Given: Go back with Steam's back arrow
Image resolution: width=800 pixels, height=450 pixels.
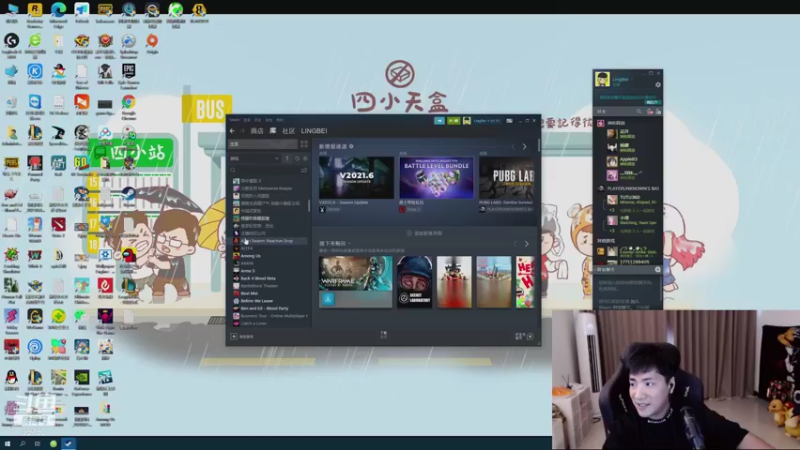Looking at the screenshot, I should [x=232, y=131].
